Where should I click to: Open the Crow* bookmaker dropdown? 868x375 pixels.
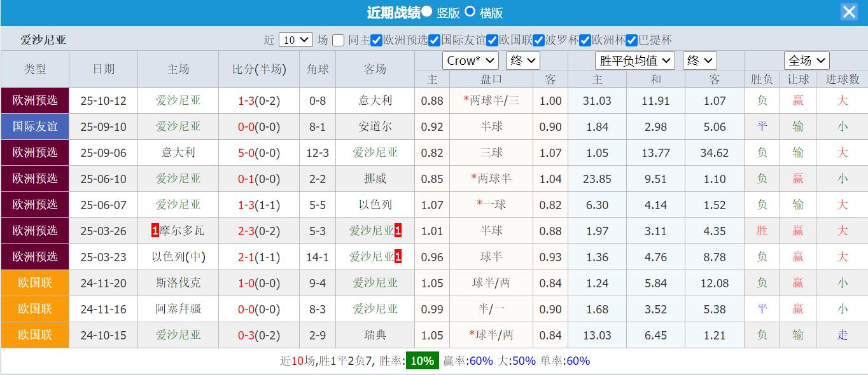[470, 61]
